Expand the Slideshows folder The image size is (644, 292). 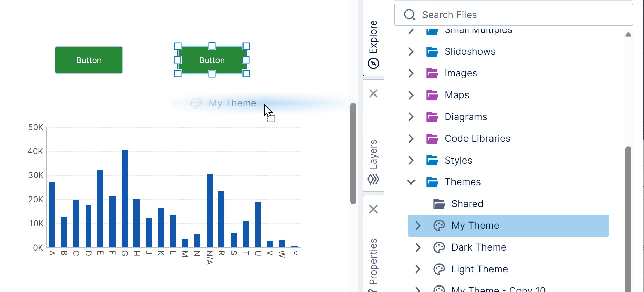coord(411,52)
